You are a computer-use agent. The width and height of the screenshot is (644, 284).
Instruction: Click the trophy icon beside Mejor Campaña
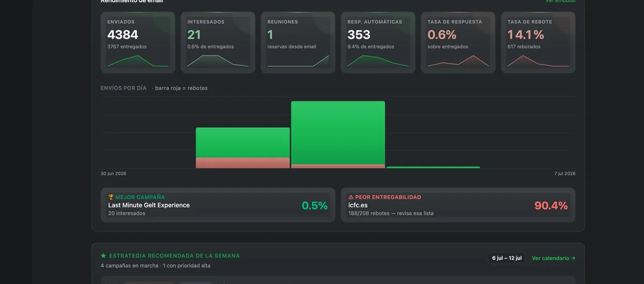(111, 197)
